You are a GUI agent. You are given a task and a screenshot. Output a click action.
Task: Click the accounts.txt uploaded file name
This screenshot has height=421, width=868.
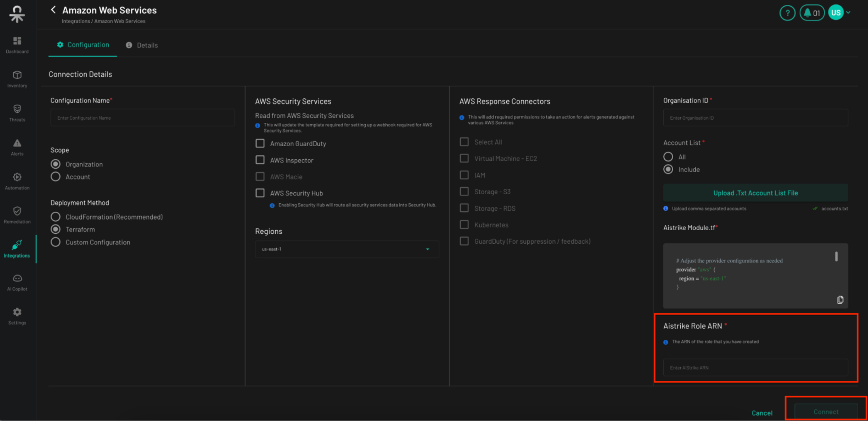(834, 209)
